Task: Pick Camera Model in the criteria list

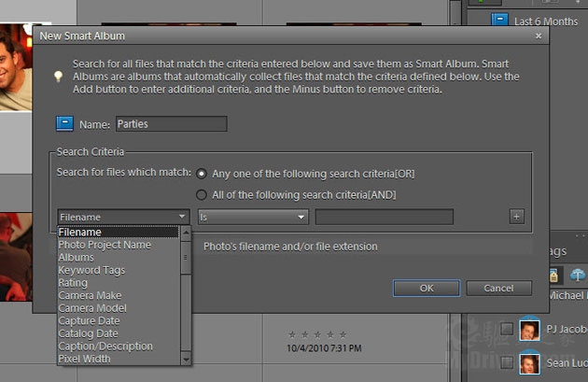Action: [x=91, y=308]
